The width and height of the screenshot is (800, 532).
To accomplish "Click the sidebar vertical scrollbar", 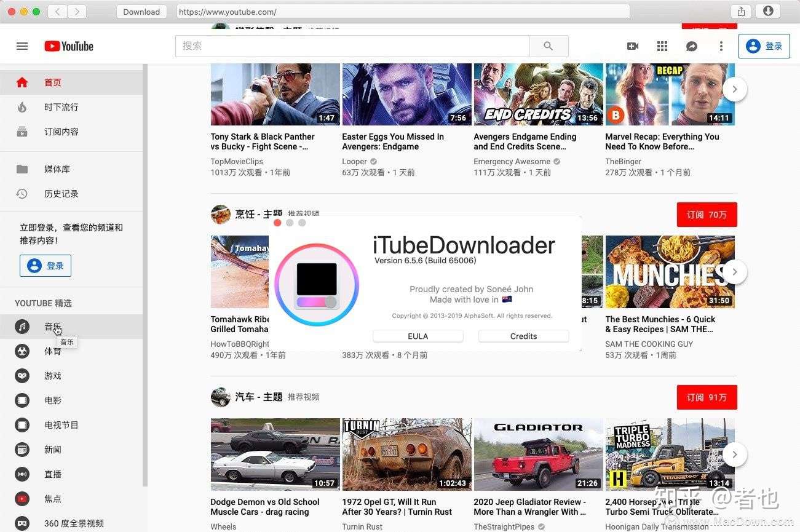I will tap(145, 274).
